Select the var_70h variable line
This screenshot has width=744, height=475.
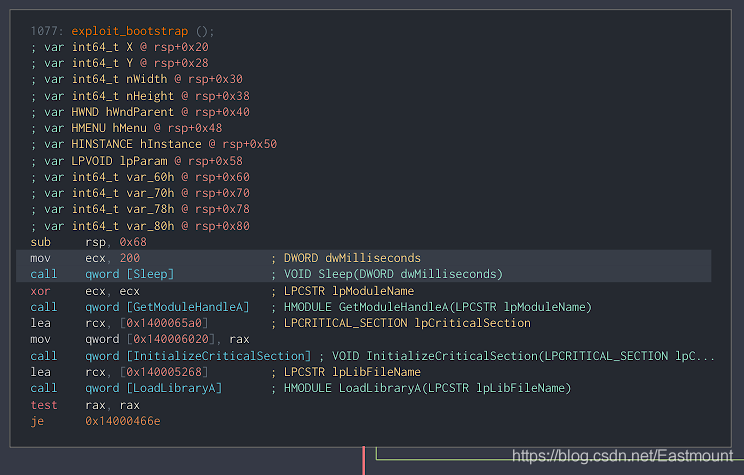tap(140, 193)
